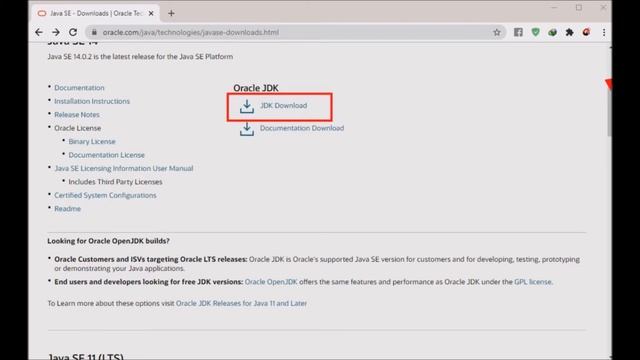Viewport: 640px width, 360px height.
Task: Open Certified System Configurations
Action: pyautogui.click(x=105, y=196)
